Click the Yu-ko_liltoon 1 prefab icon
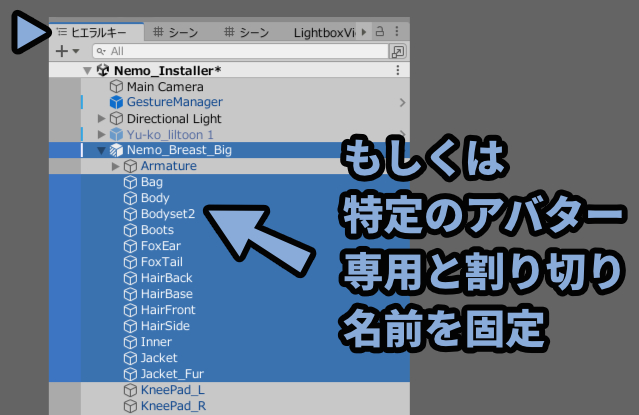The height and width of the screenshot is (415, 639). point(116,134)
